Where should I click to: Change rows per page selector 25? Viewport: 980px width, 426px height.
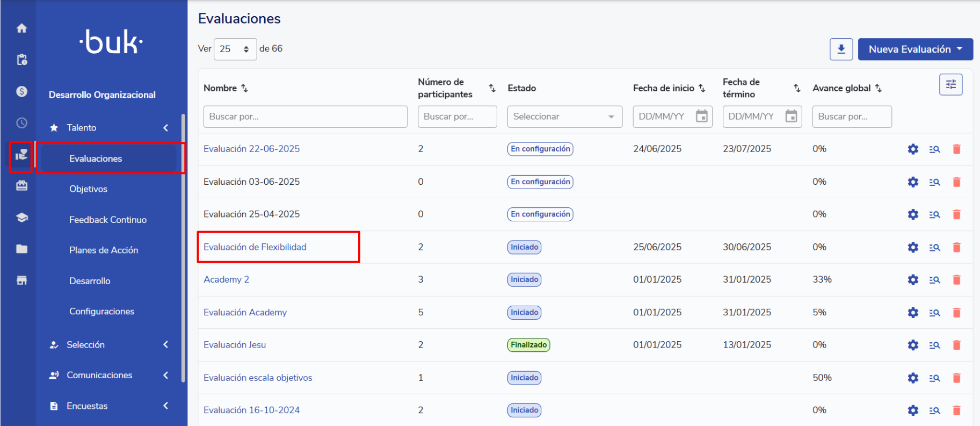point(235,49)
